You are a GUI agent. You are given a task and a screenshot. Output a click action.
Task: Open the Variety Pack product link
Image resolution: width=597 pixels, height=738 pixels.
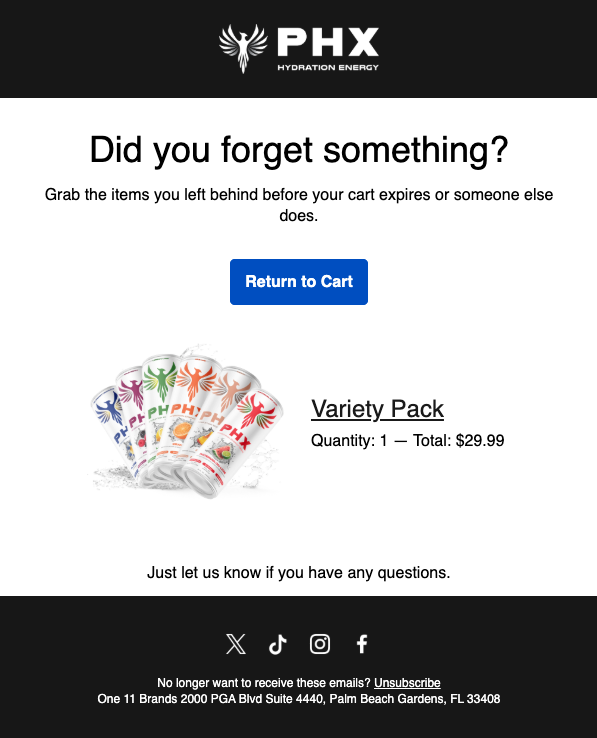377,409
